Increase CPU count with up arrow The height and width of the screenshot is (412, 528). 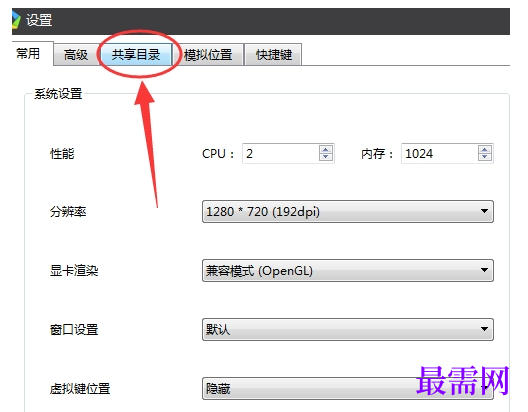tap(326, 149)
